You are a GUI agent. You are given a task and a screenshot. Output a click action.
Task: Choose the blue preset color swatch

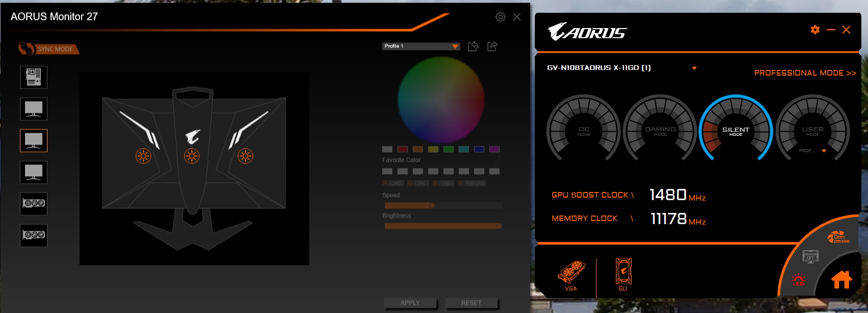pyautogui.click(x=479, y=149)
